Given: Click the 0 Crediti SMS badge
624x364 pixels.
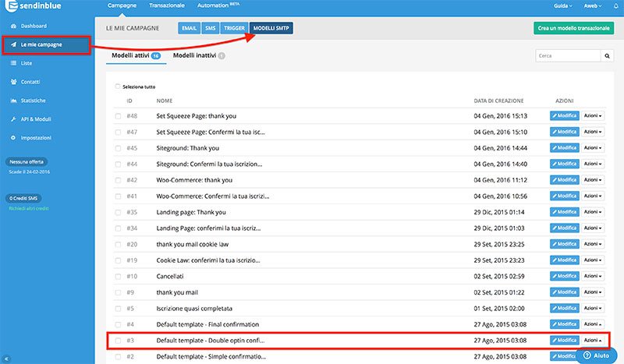Looking at the screenshot, I should click(x=23, y=198).
